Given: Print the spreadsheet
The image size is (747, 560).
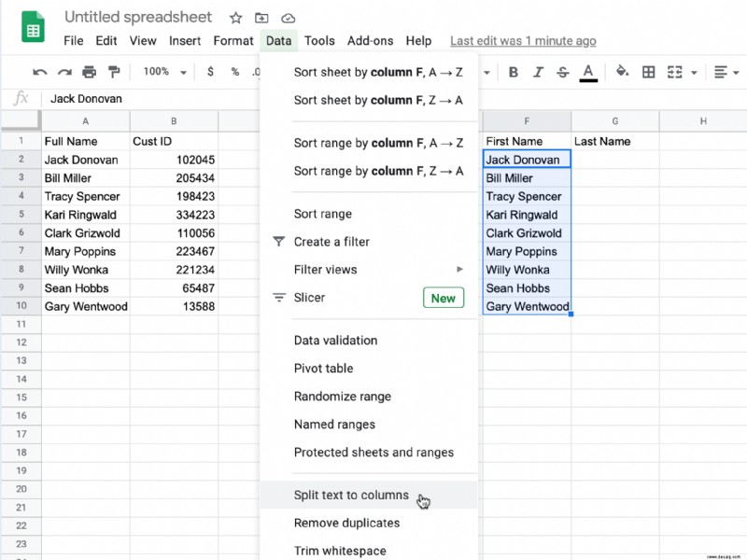Looking at the screenshot, I should click(89, 72).
